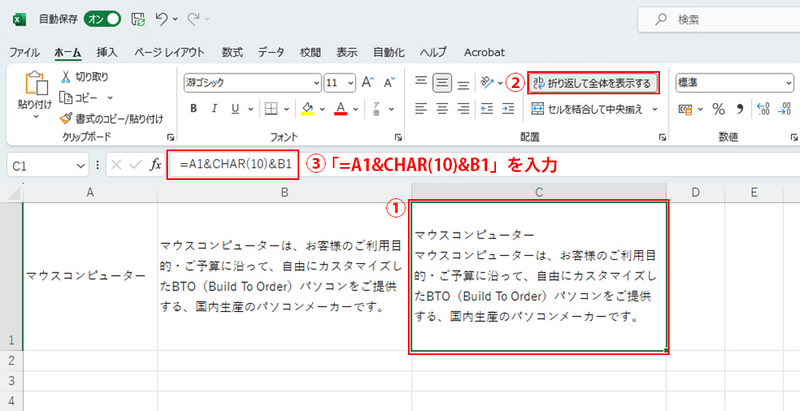This screenshot has height=411, width=800.
Task: Toggle underline formatting
Action: (x=235, y=109)
